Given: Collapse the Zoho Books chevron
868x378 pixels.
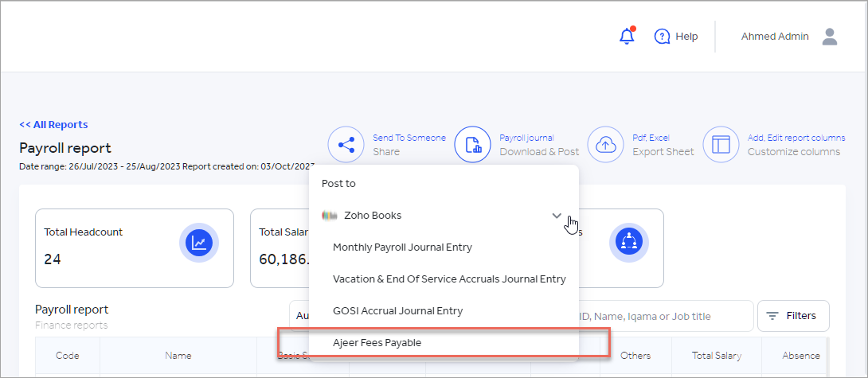Looking at the screenshot, I should (557, 216).
